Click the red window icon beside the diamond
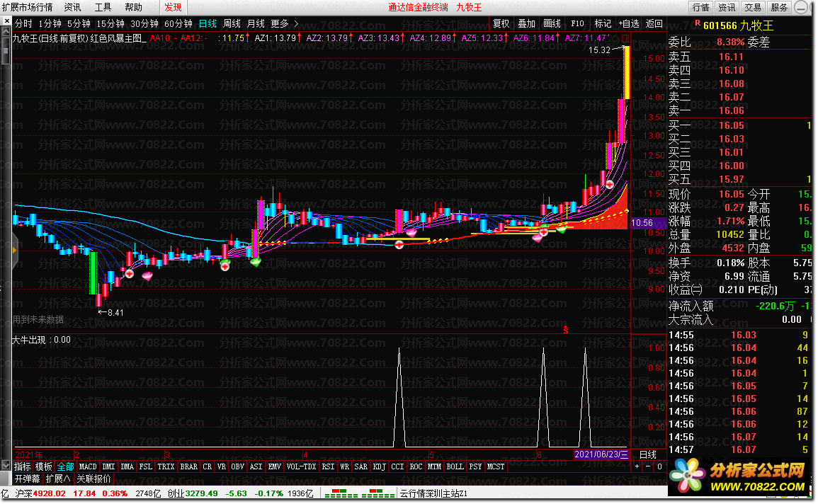 625,38
